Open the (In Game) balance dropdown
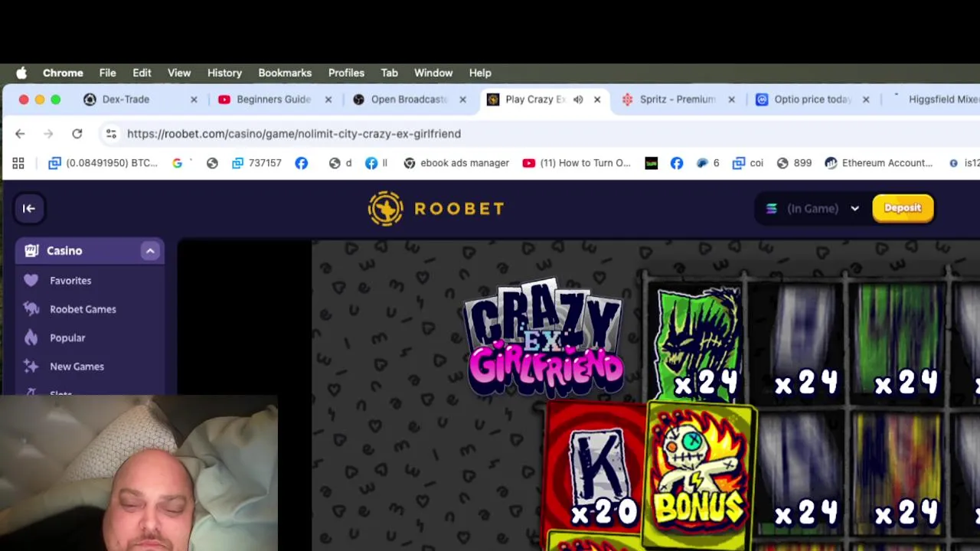The width and height of the screenshot is (980, 551). 812,208
